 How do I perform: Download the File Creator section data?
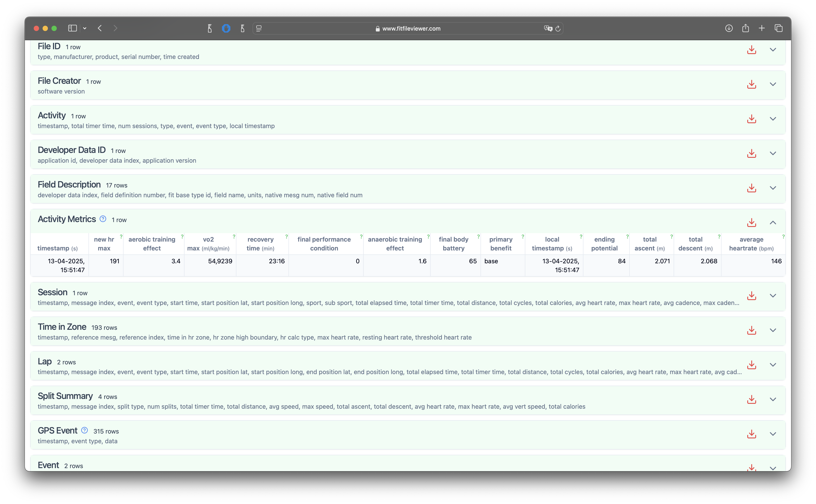click(751, 84)
